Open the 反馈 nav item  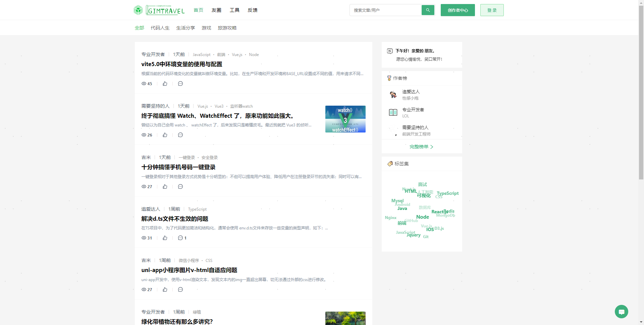[x=253, y=10]
